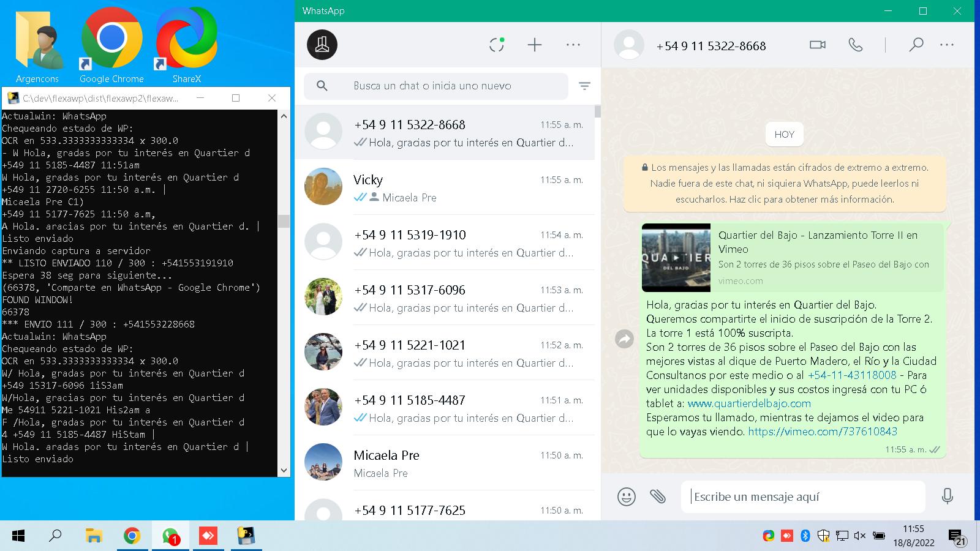Click the Quartier del Bajo link preview title
This screenshot has width=980, height=551.
[x=818, y=242]
